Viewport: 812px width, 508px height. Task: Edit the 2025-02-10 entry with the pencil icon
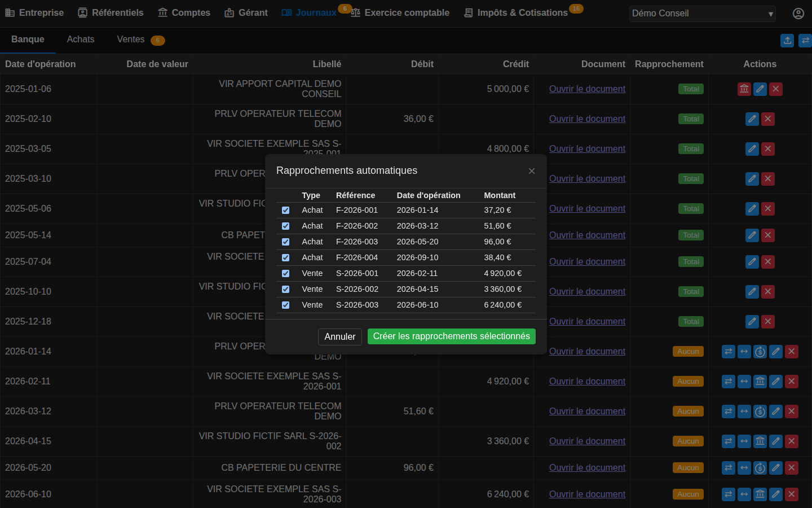[752, 119]
